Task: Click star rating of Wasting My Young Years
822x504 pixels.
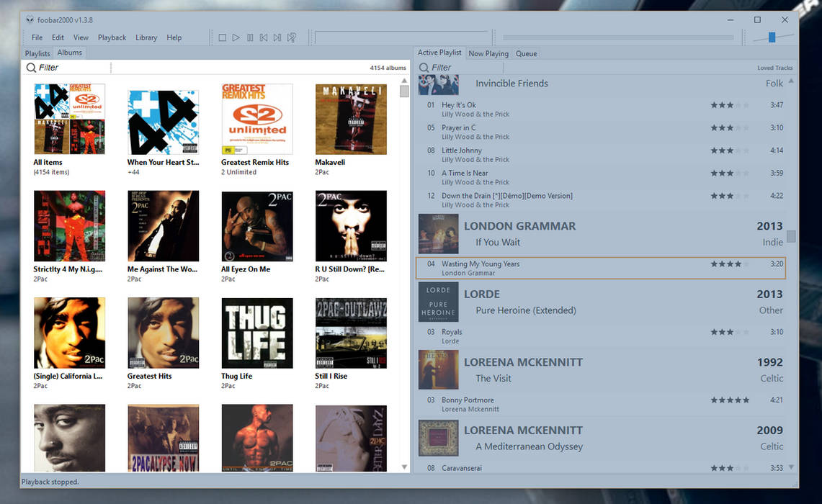Action: pyautogui.click(x=730, y=264)
